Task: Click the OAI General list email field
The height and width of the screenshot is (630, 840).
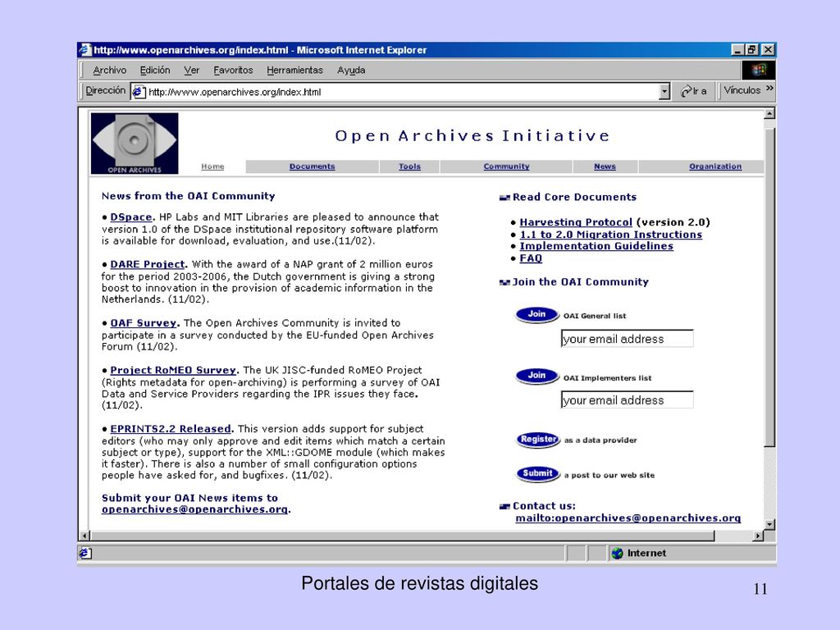Action: [627, 339]
